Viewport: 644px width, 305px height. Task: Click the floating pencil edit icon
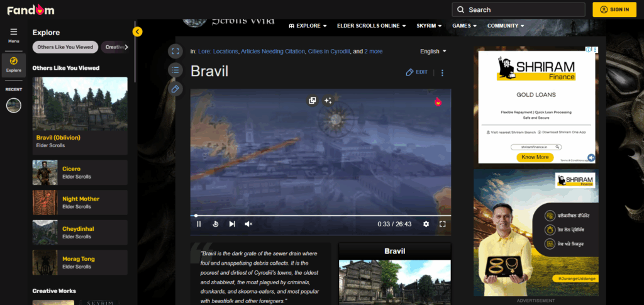pyautogui.click(x=175, y=89)
